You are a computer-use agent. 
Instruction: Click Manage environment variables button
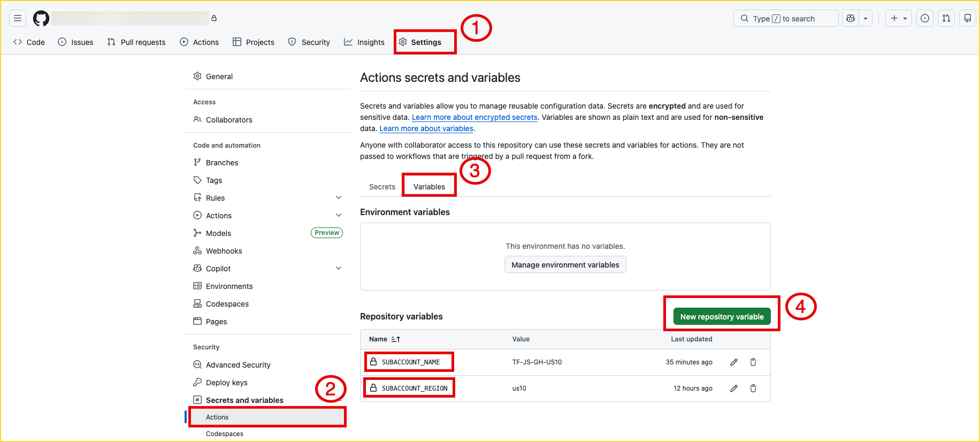pos(565,265)
